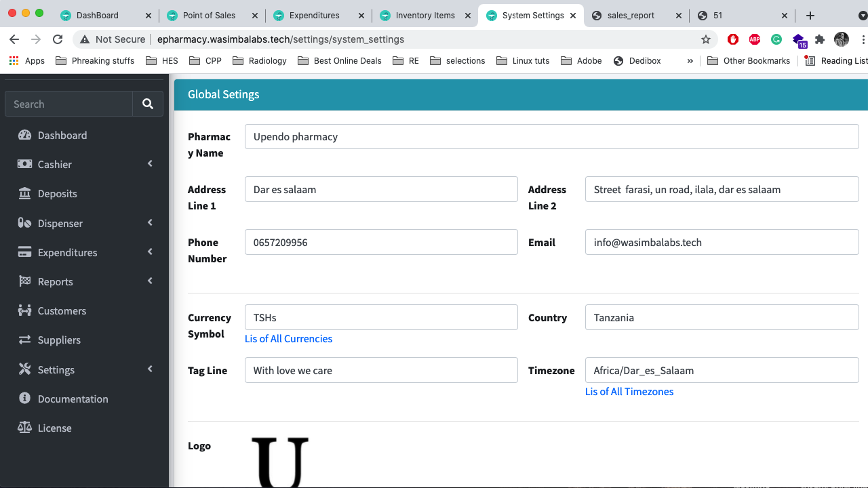
Task: Click the Tag Line text field
Action: point(381,370)
